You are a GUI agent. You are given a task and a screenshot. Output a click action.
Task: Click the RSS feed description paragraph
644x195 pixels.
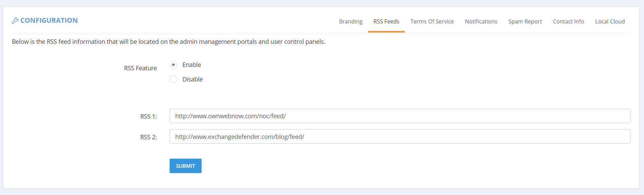coord(169,41)
